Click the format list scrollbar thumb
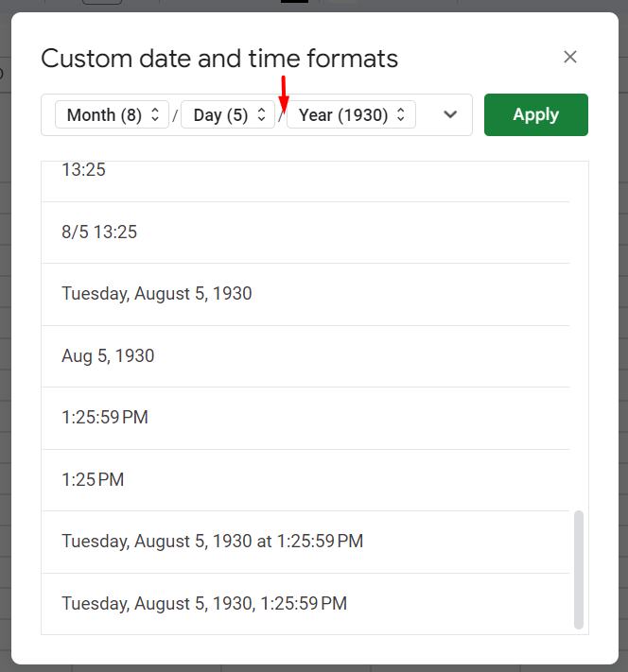This screenshot has height=672, width=628. tap(579, 570)
